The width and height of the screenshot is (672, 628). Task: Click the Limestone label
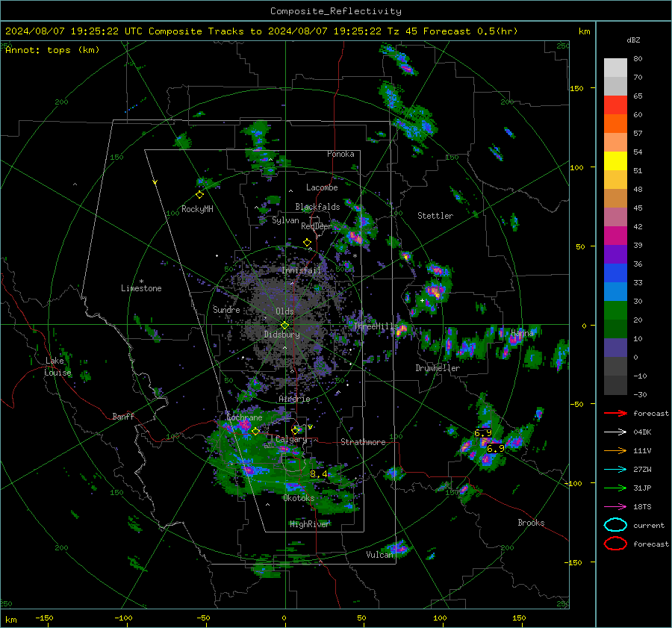pos(141,288)
